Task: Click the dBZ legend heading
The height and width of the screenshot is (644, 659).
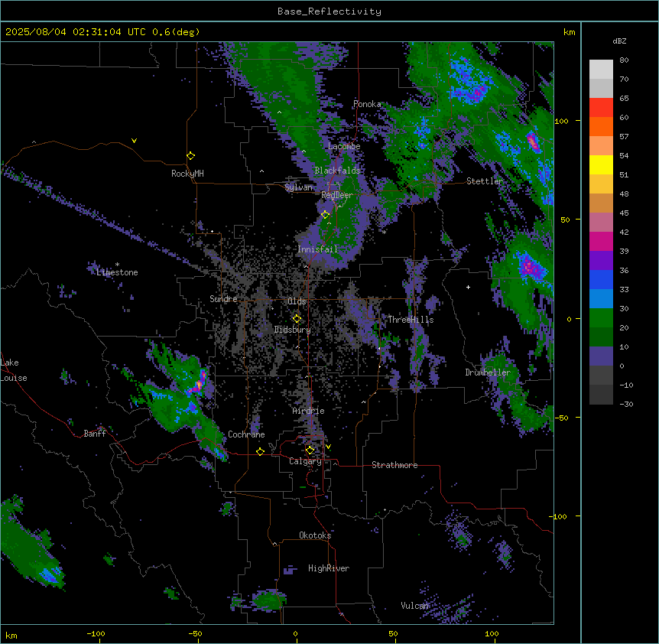Action: (x=619, y=41)
